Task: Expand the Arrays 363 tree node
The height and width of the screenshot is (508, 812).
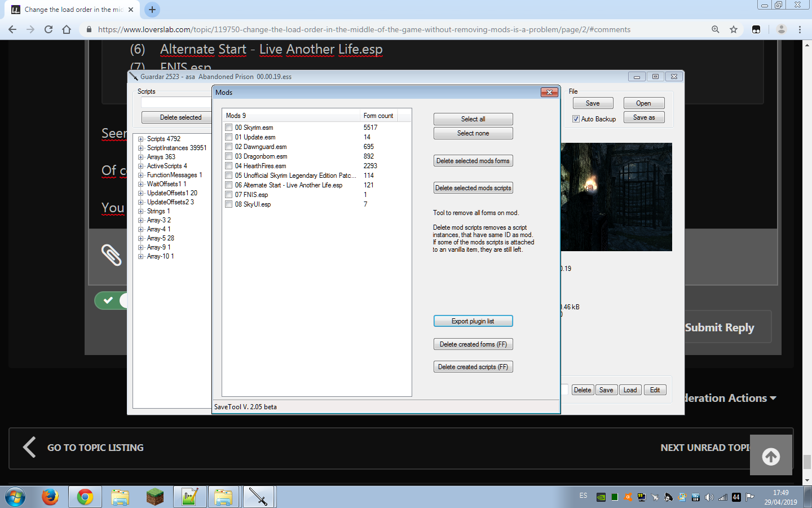Action: (141, 157)
